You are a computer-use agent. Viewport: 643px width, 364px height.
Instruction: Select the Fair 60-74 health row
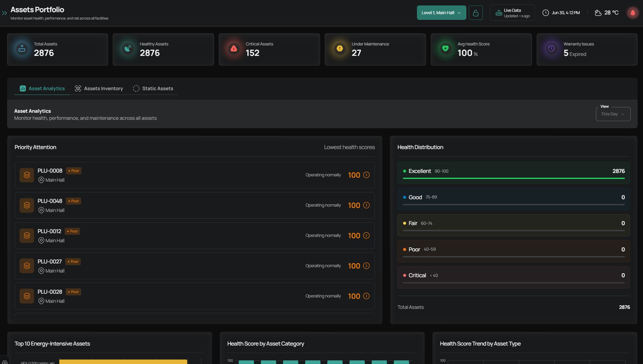(x=514, y=225)
